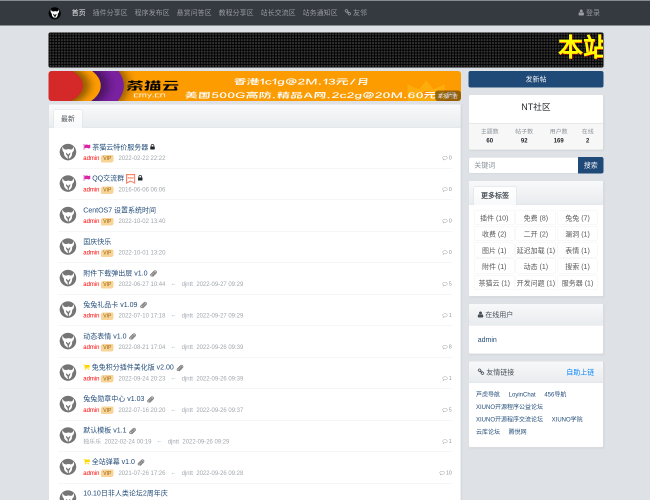Click the site logo in navbar
650x500 pixels.
(55, 13)
